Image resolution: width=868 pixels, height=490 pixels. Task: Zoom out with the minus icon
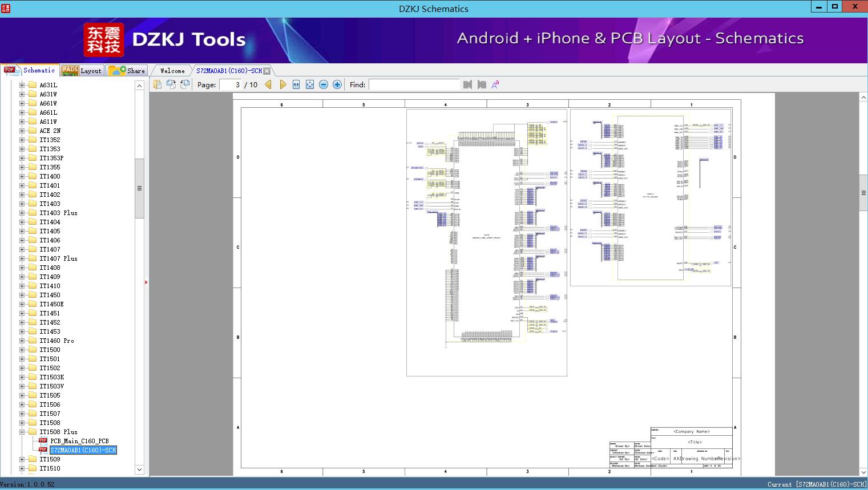click(324, 84)
